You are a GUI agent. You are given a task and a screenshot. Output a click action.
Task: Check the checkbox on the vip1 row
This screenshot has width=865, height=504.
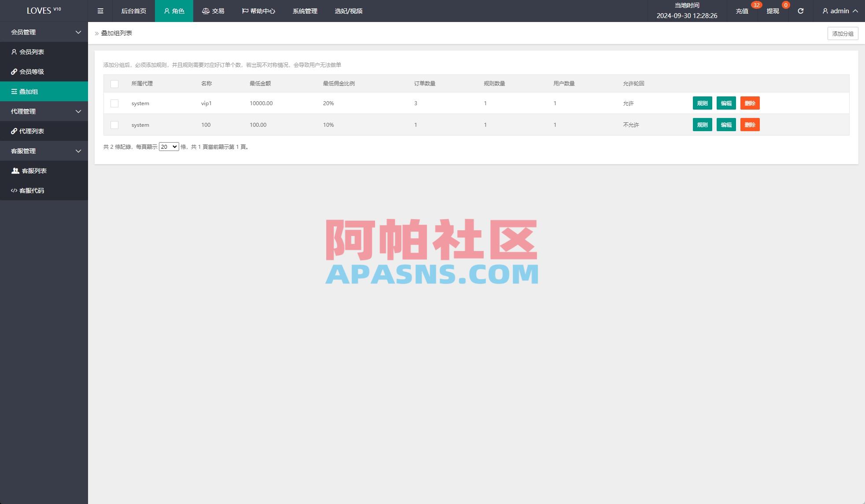pos(115,103)
